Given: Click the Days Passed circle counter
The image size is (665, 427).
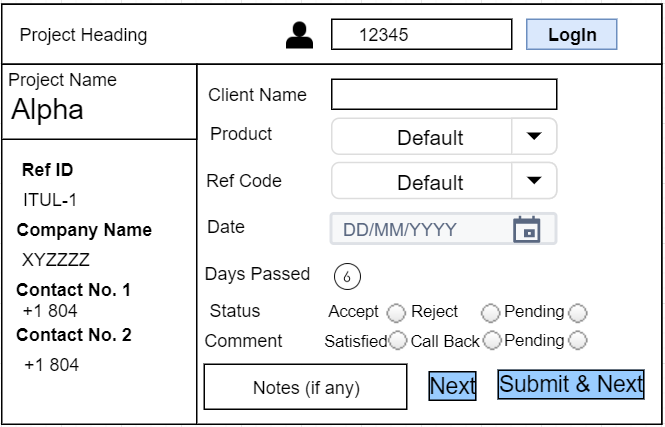Looking at the screenshot, I should click(x=347, y=276).
